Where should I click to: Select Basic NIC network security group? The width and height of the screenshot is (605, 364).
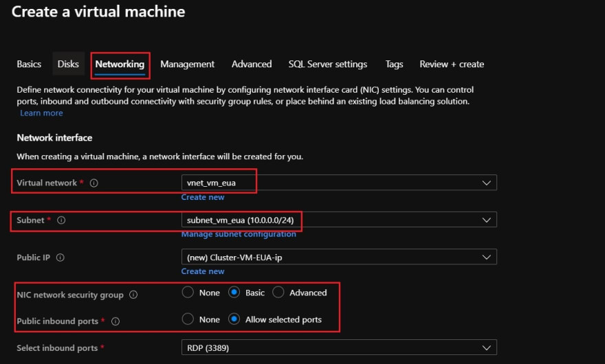tap(234, 293)
